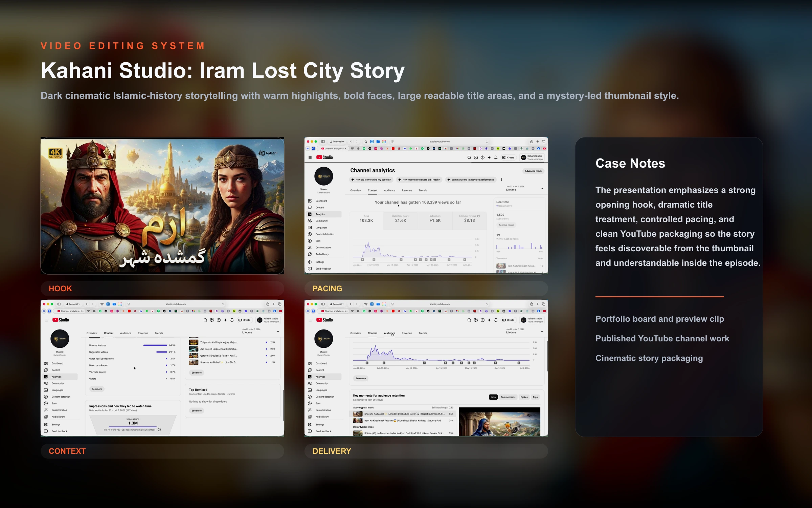The height and width of the screenshot is (508, 812).
Task: Select Earn in the PACING screenshot sidebar
Action: tap(318, 241)
